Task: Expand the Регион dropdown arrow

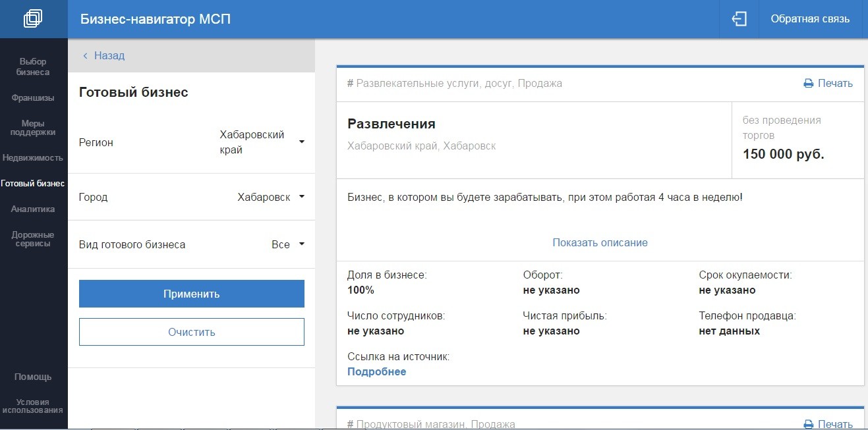Action: (301, 142)
